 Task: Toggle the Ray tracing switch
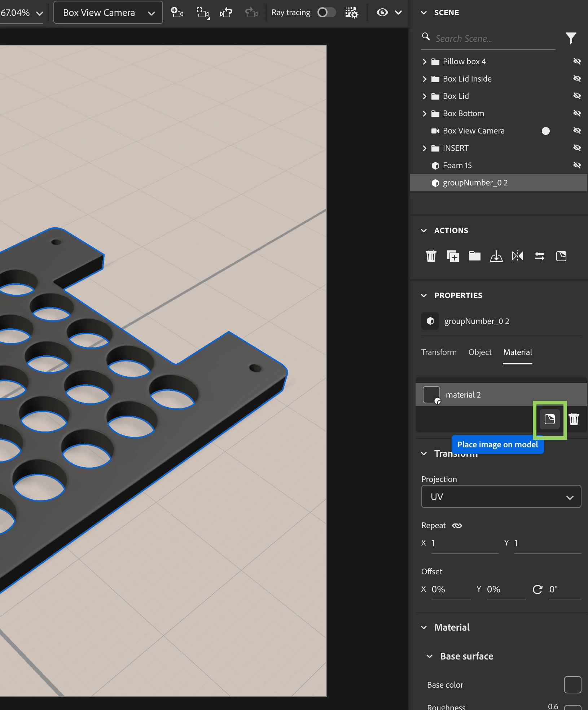(x=326, y=13)
